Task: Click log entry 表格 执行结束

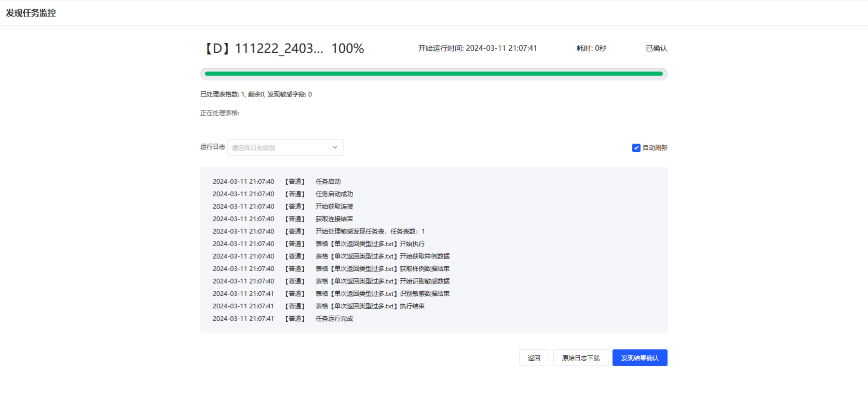Action: tap(370, 306)
